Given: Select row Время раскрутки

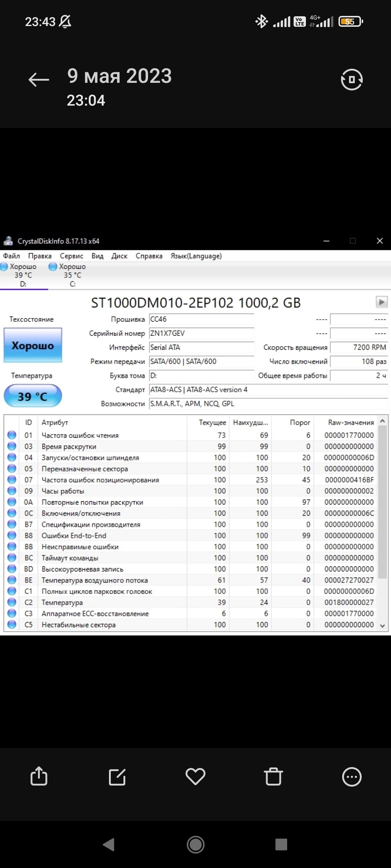Looking at the screenshot, I should pyautogui.click(x=191, y=446).
